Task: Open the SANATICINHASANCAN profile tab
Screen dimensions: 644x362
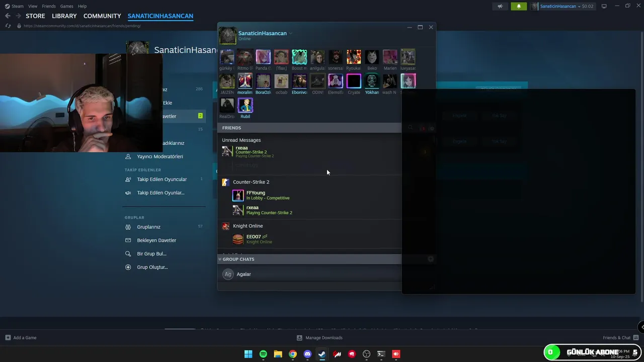Action: 160,16
